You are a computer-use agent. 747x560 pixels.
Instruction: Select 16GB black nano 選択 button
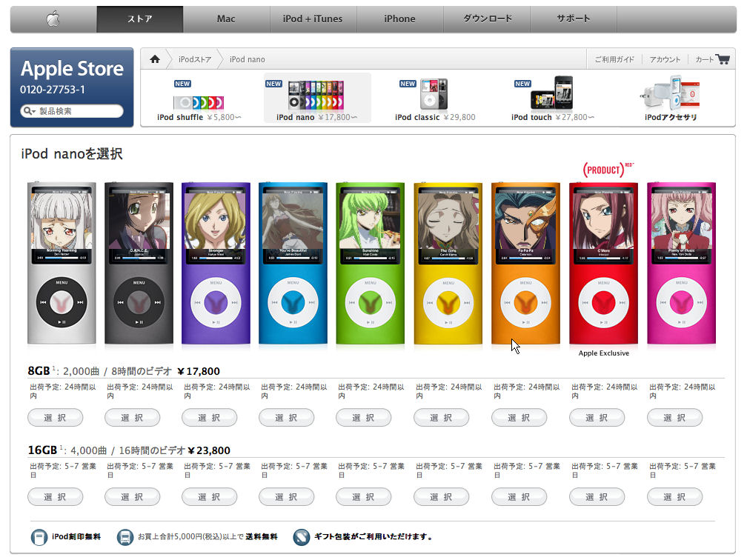[x=133, y=496]
